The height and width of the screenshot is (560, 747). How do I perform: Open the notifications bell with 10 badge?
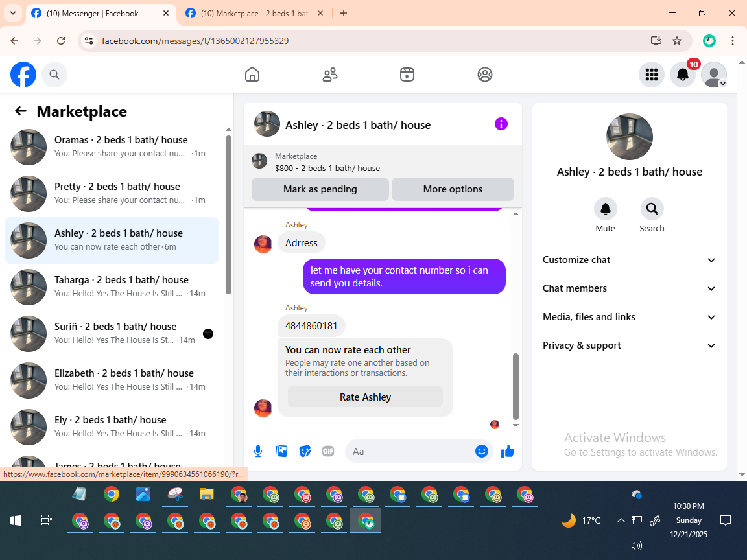pyautogui.click(x=683, y=75)
